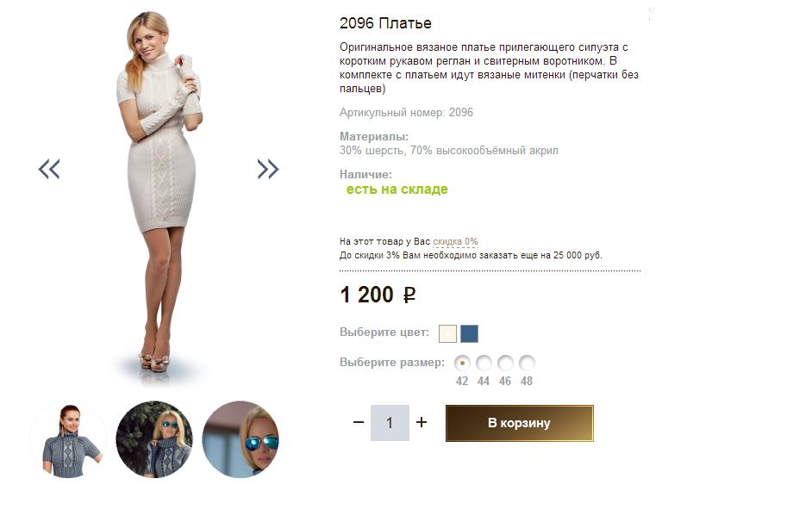Select size 42 radio button
This screenshot has height=516, width=812.
point(462,364)
